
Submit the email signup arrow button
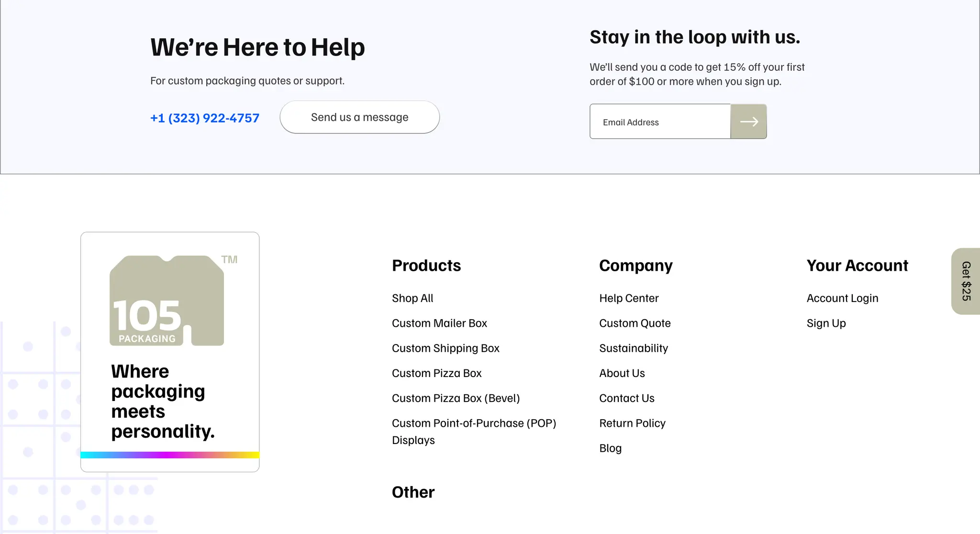(x=748, y=122)
